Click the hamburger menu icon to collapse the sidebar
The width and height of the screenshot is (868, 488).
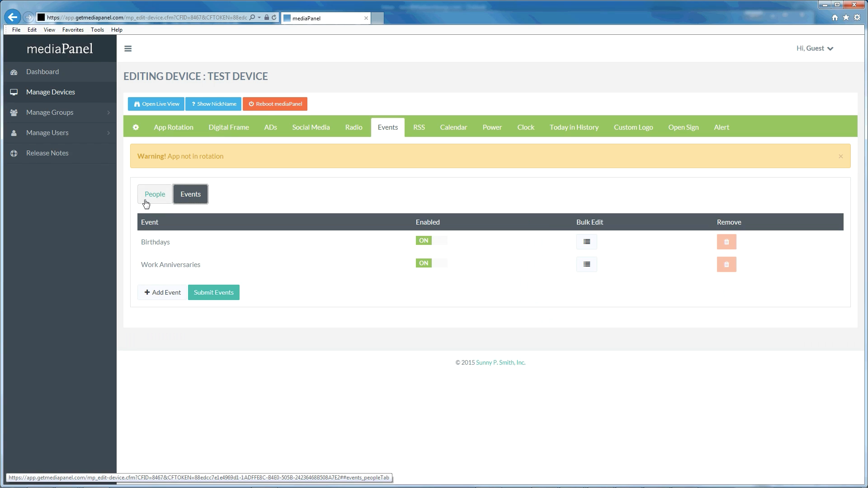128,49
